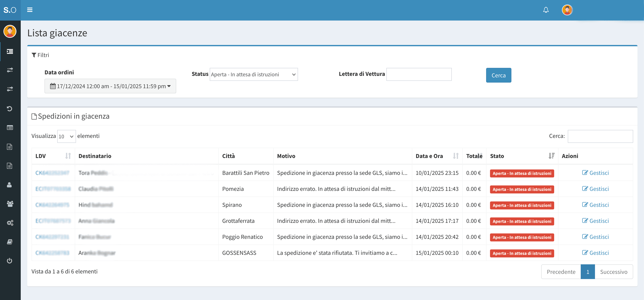Click the hamburger menu toggle icon

(x=30, y=10)
